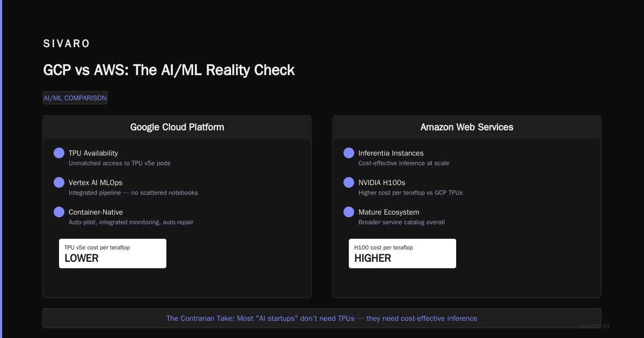Click the bullet dot beside Mature Ecosystem
This screenshot has height=338, width=644.
pos(349,212)
